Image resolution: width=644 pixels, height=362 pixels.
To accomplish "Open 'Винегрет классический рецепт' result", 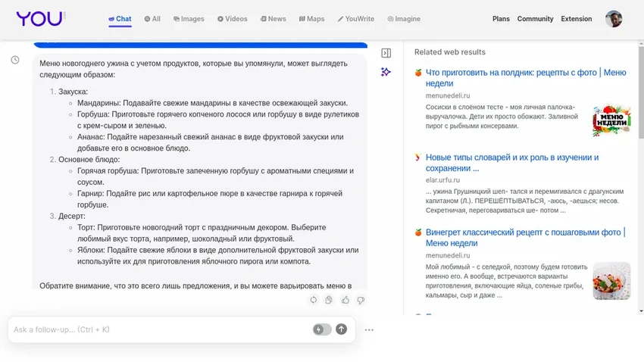I will click(x=525, y=238).
